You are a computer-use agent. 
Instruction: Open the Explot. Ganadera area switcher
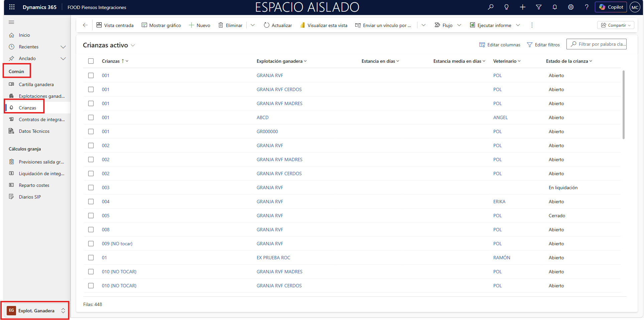(x=36, y=311)
